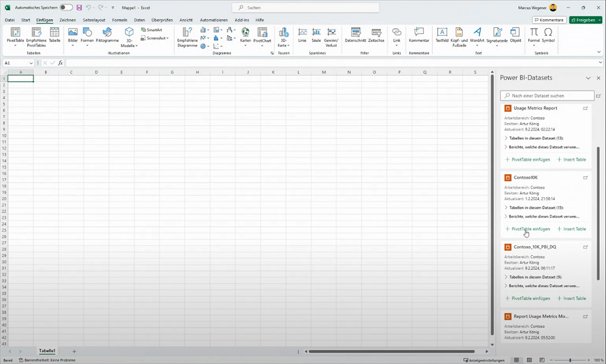Switch to page layout view in status bar
Image resolution: width=606 pixels, height=364 pixels.
pos(529,360)
